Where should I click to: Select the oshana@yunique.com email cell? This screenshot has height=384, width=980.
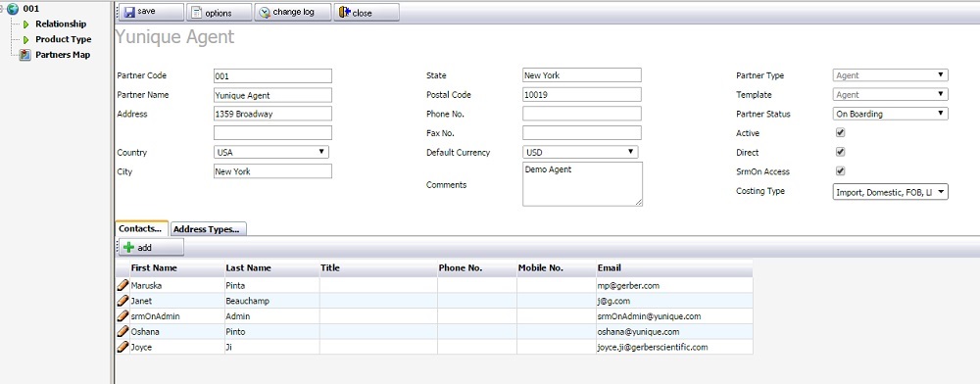click(674, 331)
